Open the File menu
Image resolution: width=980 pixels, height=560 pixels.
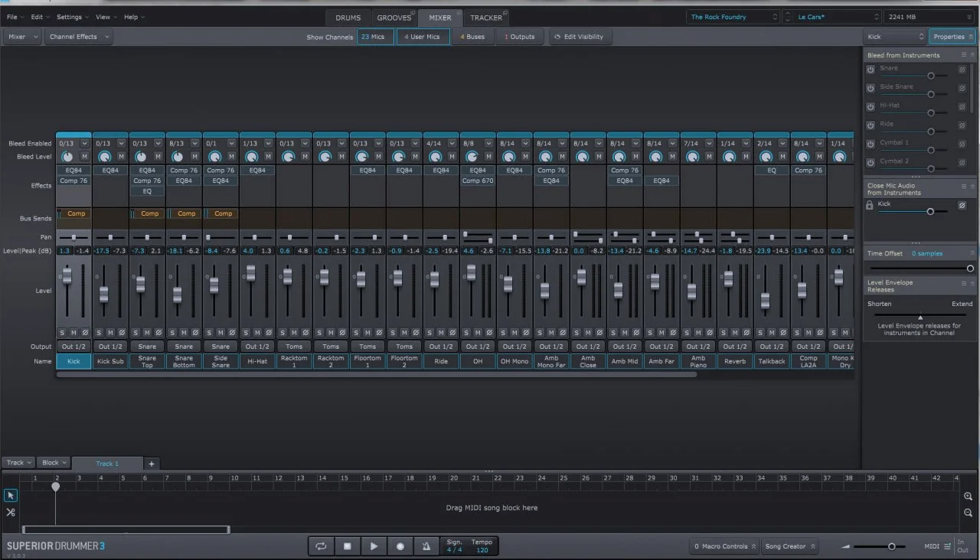pos(15,17)
